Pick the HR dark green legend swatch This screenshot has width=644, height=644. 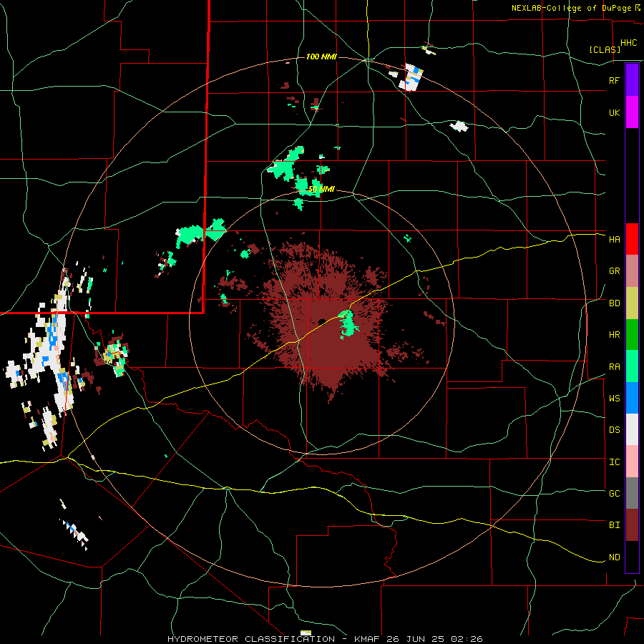632,335
